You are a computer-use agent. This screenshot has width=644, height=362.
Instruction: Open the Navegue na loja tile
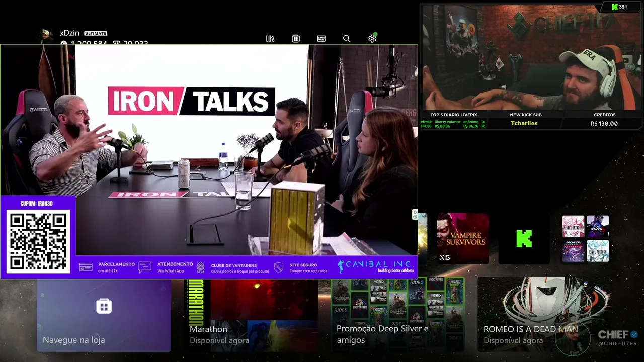104,315
